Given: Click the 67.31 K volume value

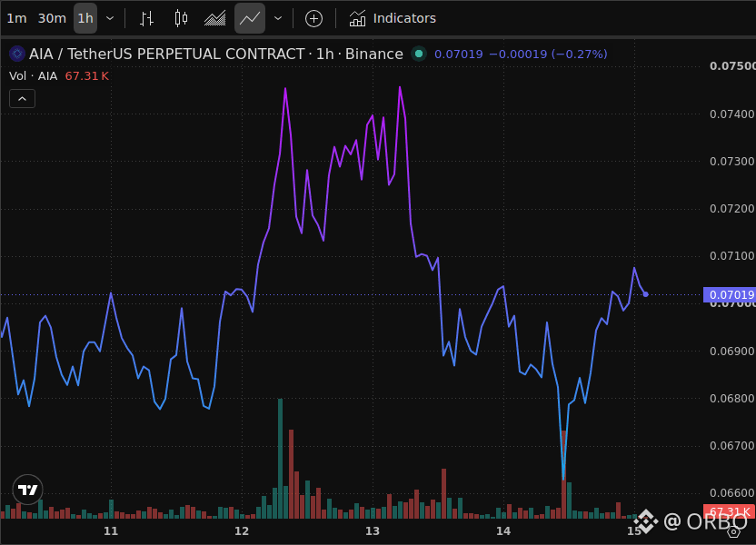Looking at the screenshot, I should [87, 76].
